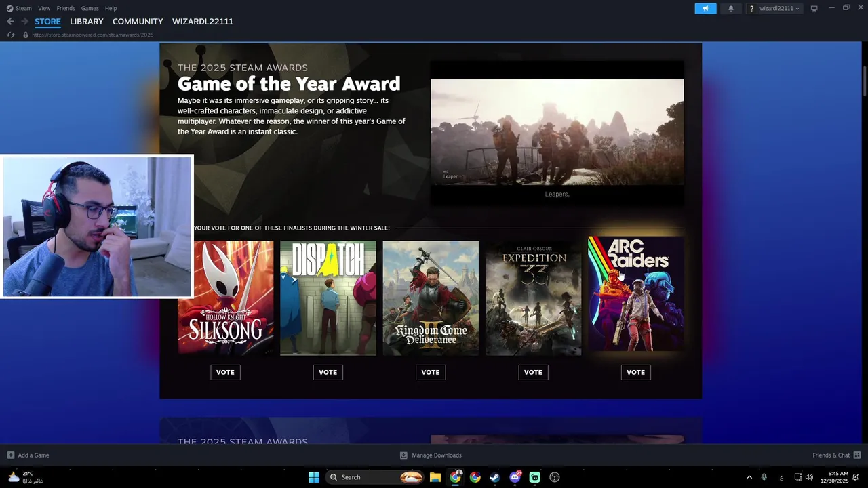Open Steam from the taskbar
Screen dimensions: 868x488
(495, 477)
